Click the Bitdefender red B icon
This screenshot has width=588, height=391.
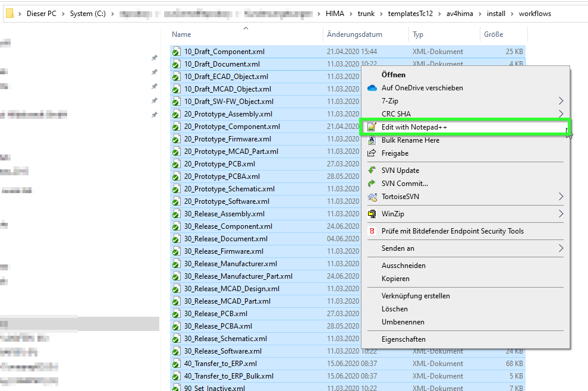tap(372, 231)
